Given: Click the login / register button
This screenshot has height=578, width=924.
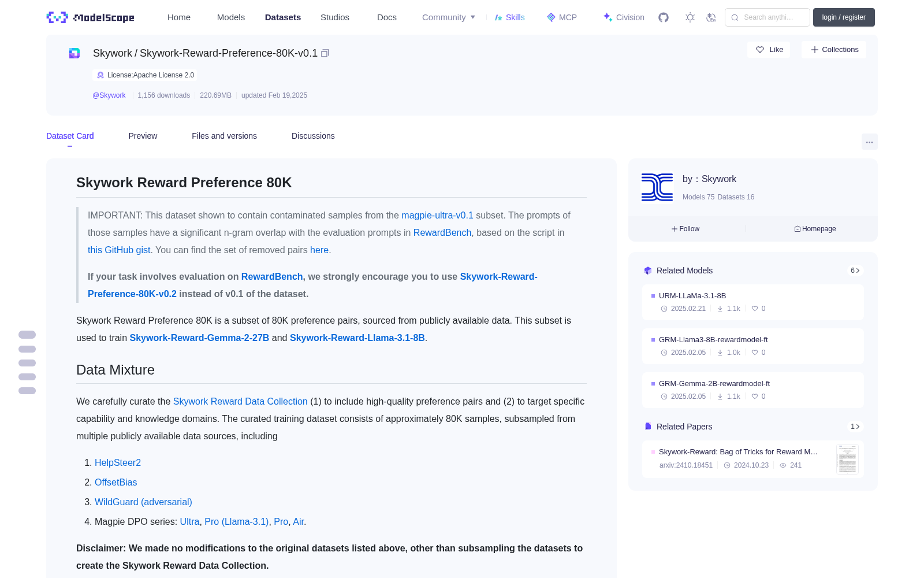Looking at the screenshot, I should [x=844, y=17].
